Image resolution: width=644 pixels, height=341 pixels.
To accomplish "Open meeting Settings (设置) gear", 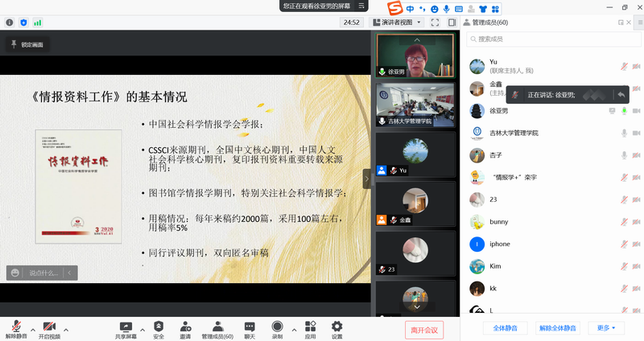I will click(x=336, y=328).
